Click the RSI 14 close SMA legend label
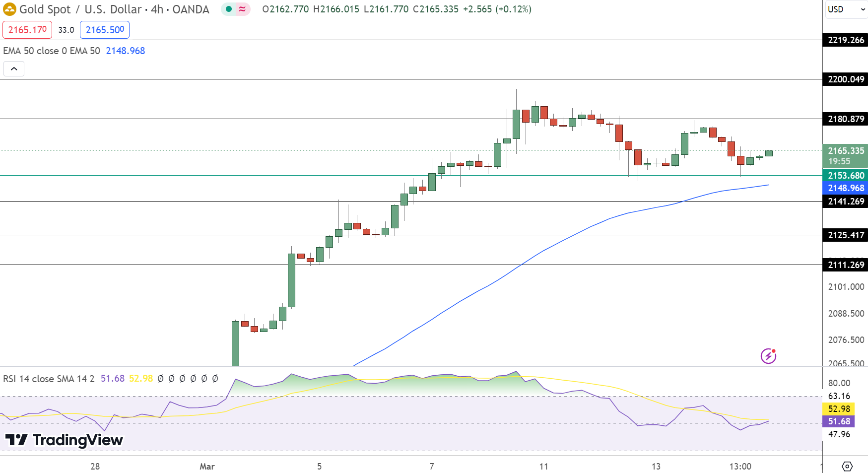Viewport: 868px width, 473px height. tap(47, 378)
